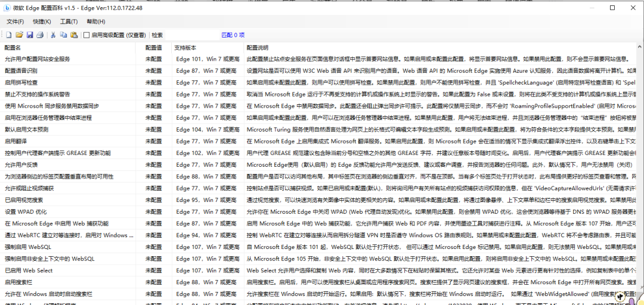Select row 强制启用 WebSQL
Screen dimensions: 644x305
[x=319, y=247]
